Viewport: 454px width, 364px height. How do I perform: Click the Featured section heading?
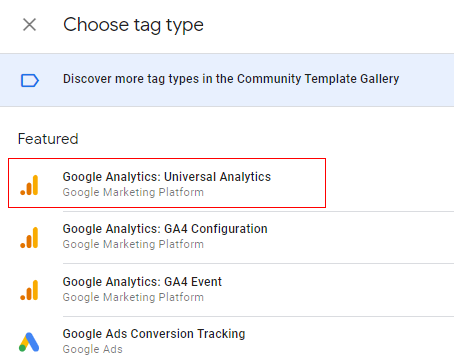(48, 139)
